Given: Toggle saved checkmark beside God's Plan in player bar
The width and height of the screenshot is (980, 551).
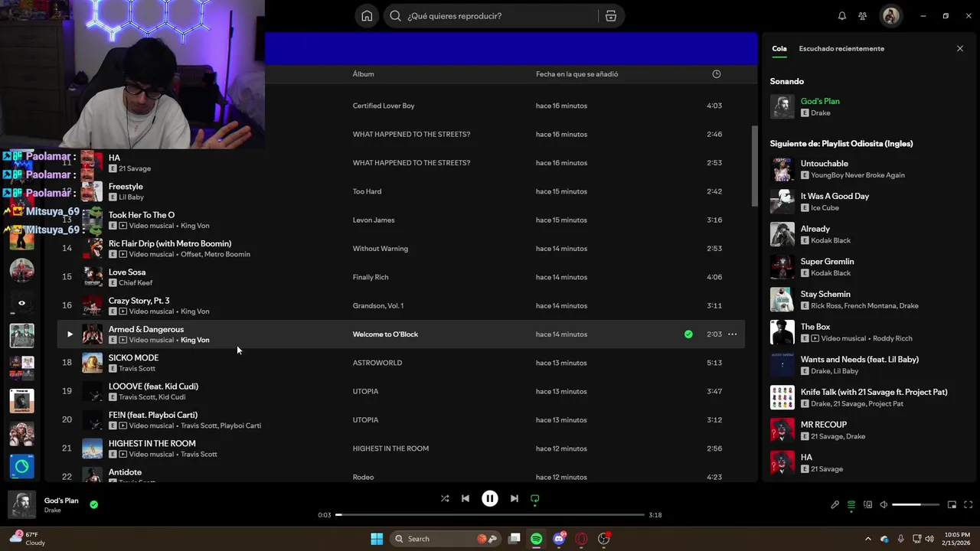Looking at the screenshot, I should point(93,505).
